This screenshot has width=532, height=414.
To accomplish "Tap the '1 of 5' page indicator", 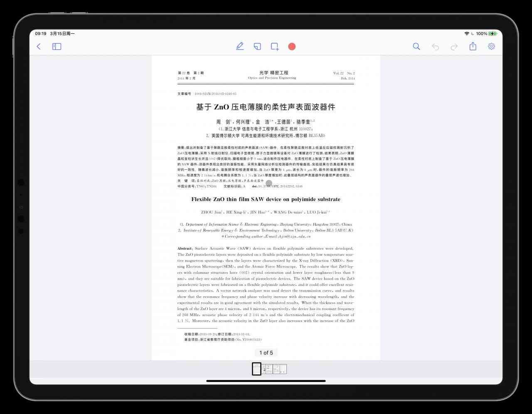I will click(266, 352).
